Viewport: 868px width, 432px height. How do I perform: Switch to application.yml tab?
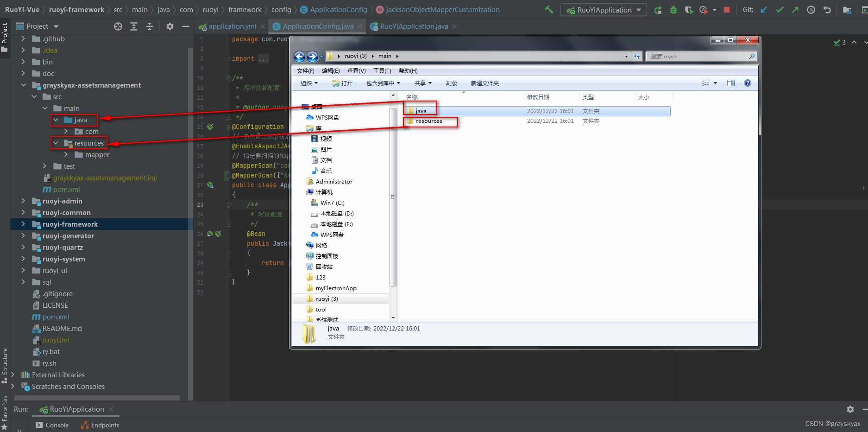click(x=232, y=26)
